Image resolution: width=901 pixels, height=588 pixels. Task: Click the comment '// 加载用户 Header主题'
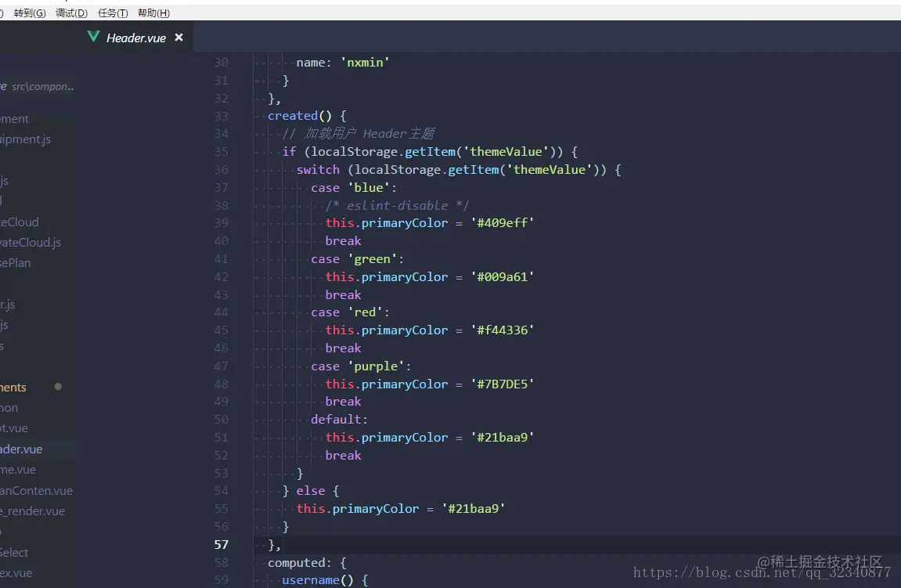click(359, 134)
